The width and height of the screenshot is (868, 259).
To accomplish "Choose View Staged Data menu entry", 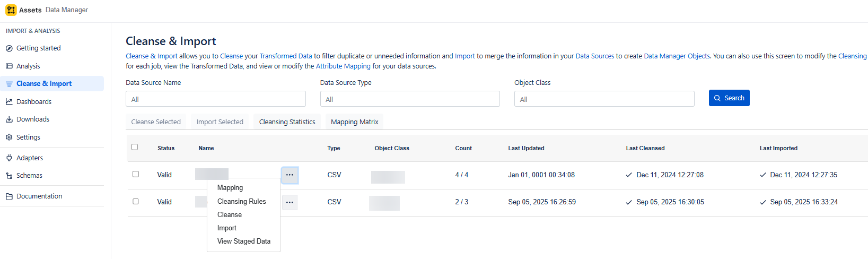I will coord(243,241).
